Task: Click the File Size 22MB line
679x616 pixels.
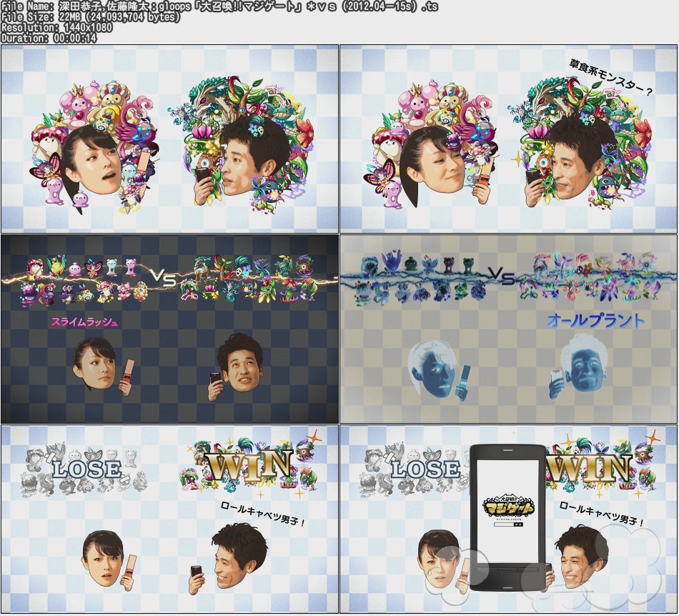Action: click(90, 17)
